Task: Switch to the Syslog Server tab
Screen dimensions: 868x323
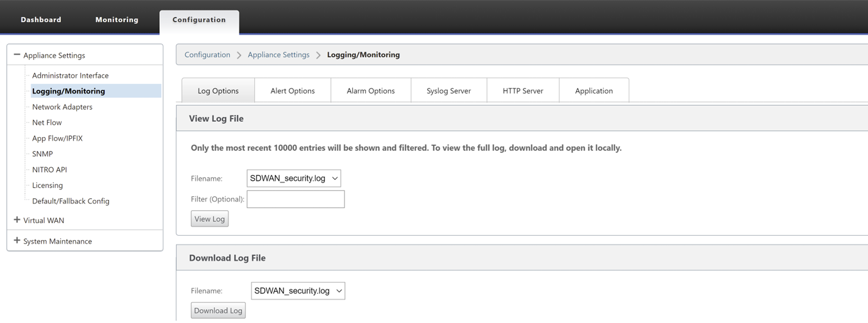Action: [x=448, y=91]
